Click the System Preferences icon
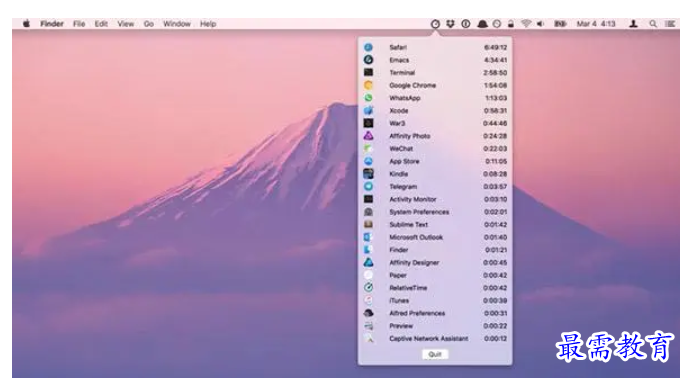 pos(368,212)
